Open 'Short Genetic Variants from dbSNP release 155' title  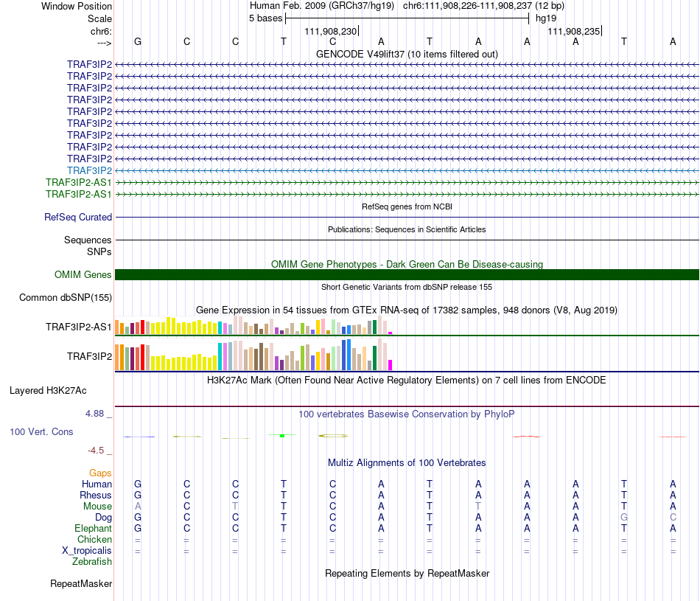pyautogui.click(x=407, y=287)
